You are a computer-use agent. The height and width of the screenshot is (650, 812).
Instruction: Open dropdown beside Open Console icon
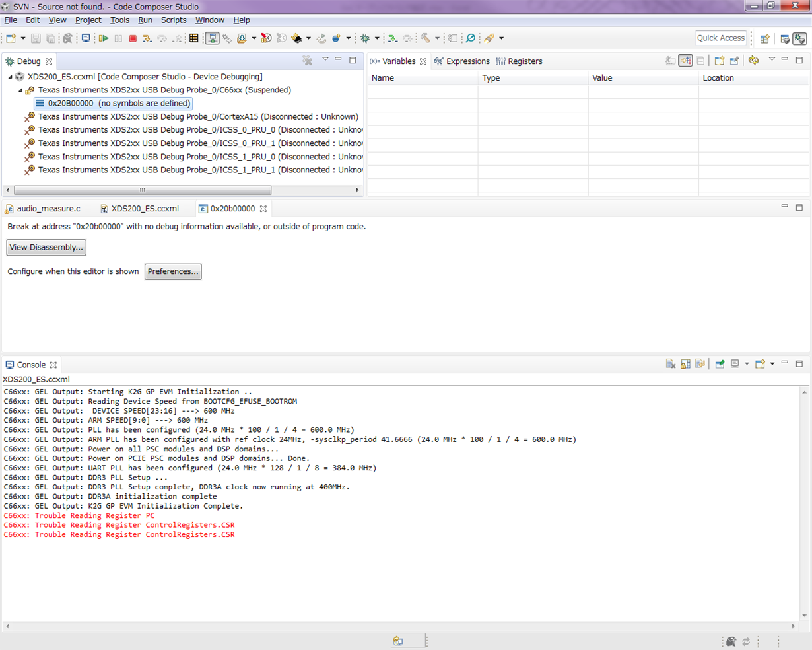click(x=772, y=364)
